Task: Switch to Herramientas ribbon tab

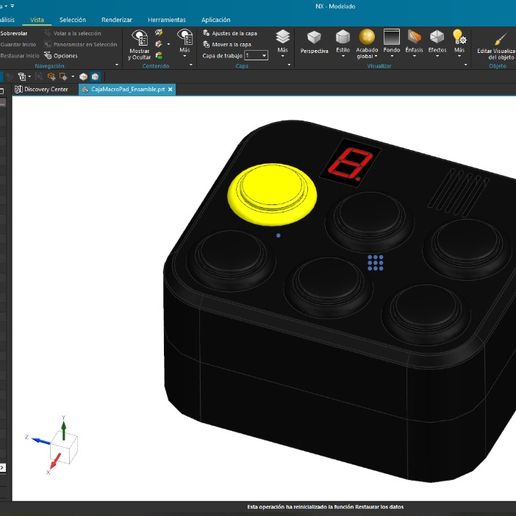Action: click(167, 20)
